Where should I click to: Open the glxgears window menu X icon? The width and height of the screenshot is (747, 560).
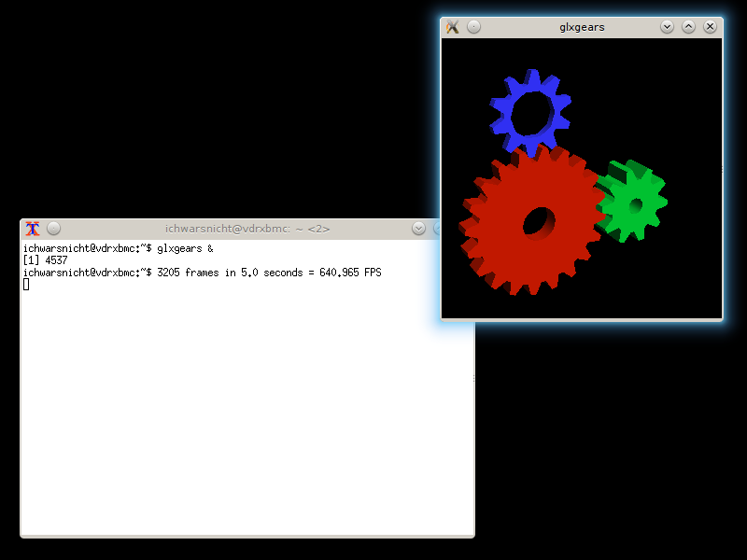click(453, 27)
